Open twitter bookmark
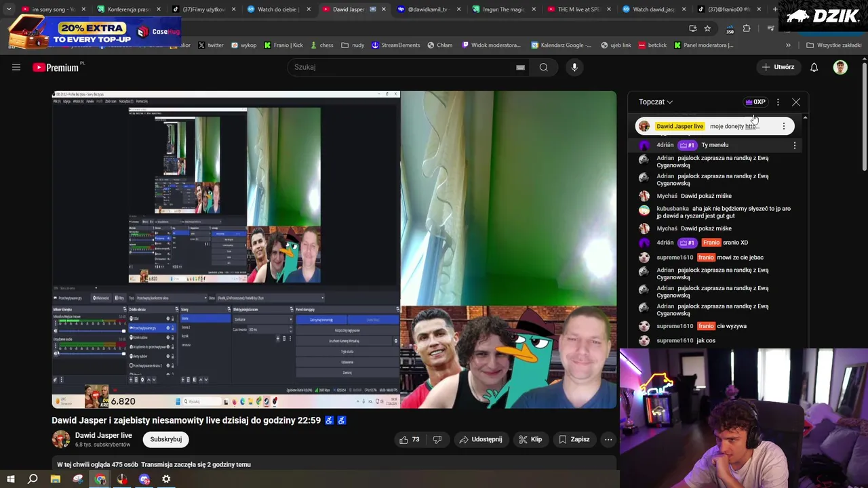 pyautogui.click(x=210, y=45)
